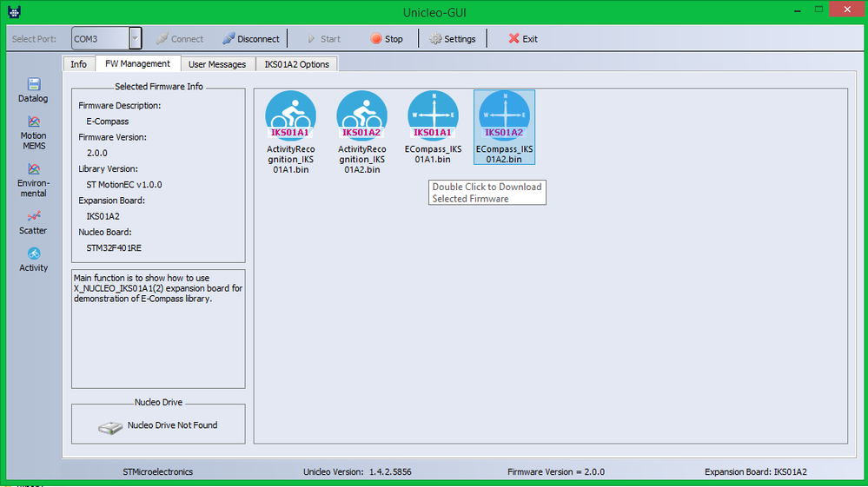Select the FW Management tab
This screenshot has height=487, width=868.
pyautogui.click(x=138, y=63)
